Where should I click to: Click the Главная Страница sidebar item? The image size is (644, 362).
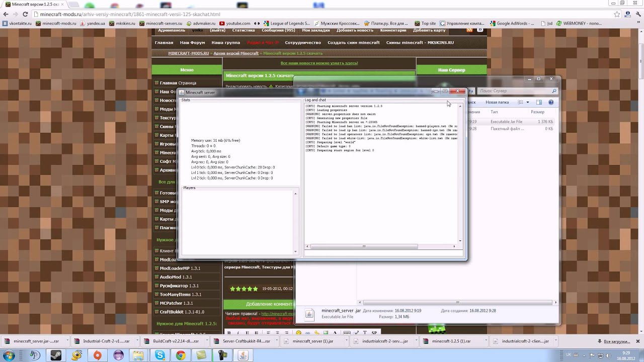click(178, 83)
